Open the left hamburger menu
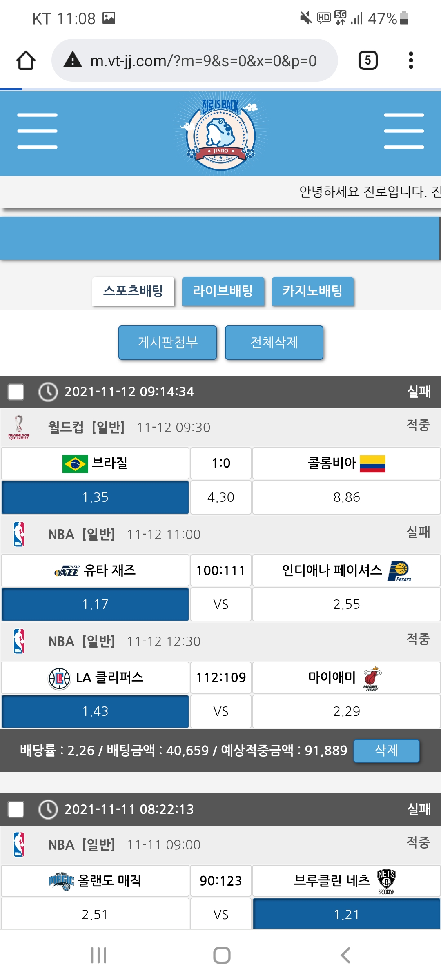Screen dimensions: 441x980 [37, 131]
